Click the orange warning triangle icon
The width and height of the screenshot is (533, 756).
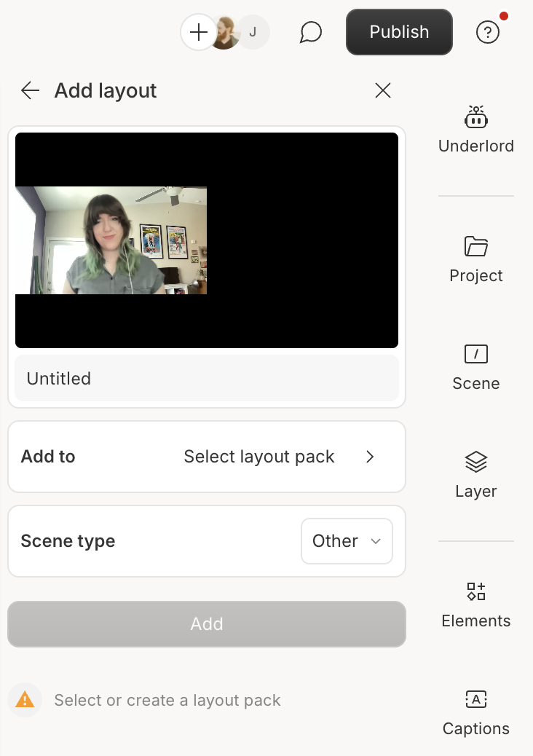[25, 701]
